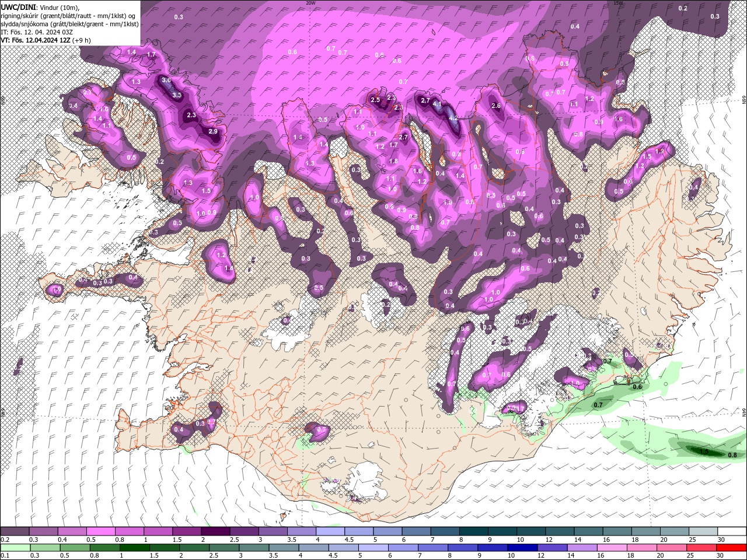This screenshot has height=560, width=747.
Task: Click the UWC/DINI title in the header box
Action: [19, 6]
